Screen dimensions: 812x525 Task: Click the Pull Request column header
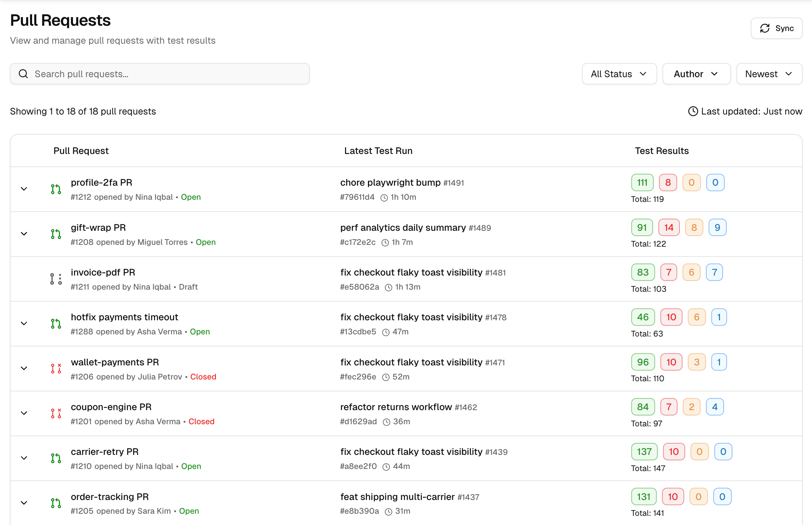click(81, 151)
